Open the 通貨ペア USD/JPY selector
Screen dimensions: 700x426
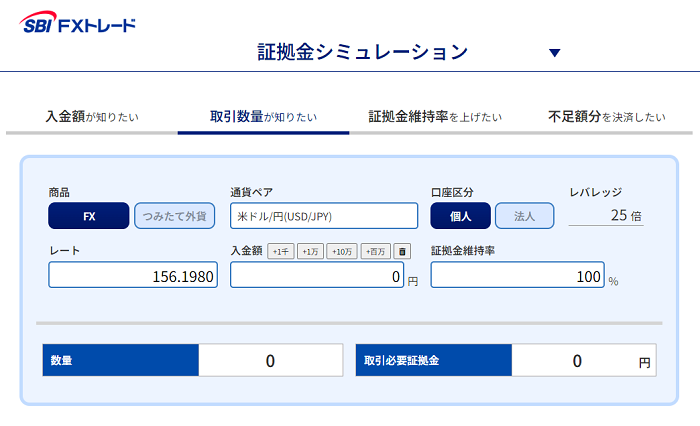324,216
